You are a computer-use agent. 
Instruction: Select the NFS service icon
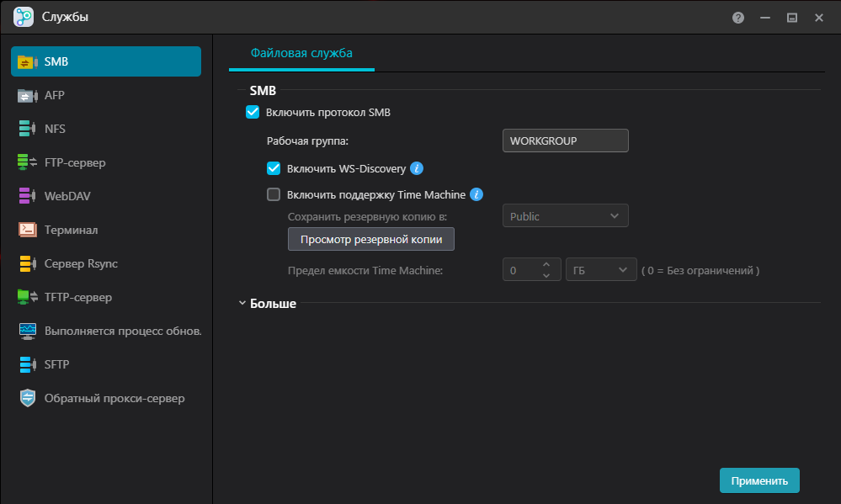tap(28, 130)
